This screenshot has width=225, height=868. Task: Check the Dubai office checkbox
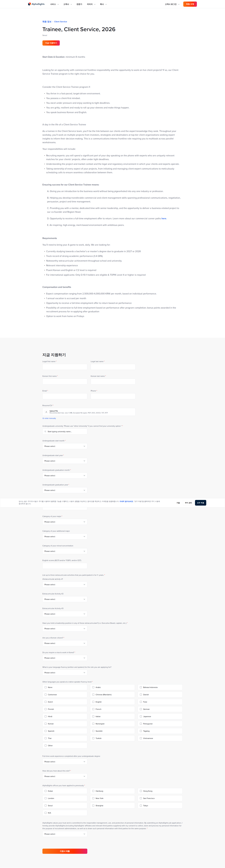click(46, 791)
